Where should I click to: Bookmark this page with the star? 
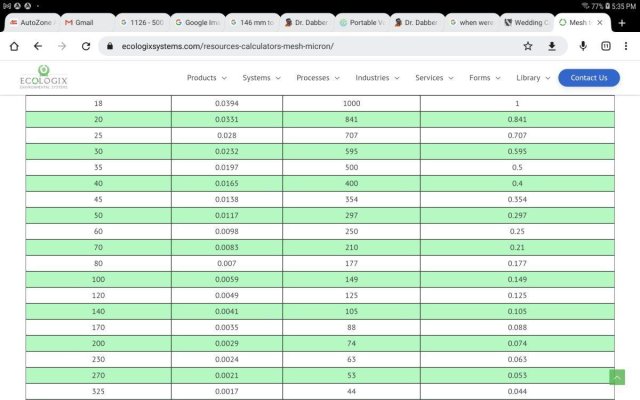point(528,46)
